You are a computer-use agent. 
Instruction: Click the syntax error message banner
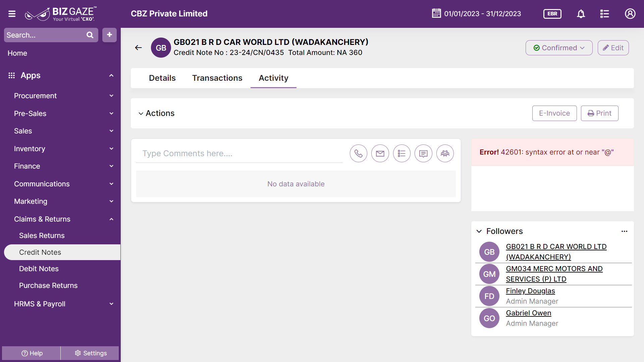tap(552, 152)
